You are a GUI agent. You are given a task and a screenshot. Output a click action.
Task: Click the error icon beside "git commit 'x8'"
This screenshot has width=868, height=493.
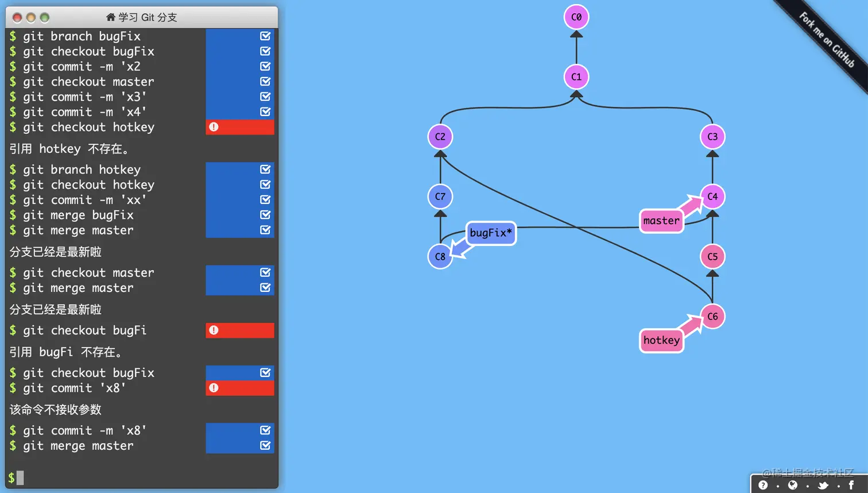point(214,388)
